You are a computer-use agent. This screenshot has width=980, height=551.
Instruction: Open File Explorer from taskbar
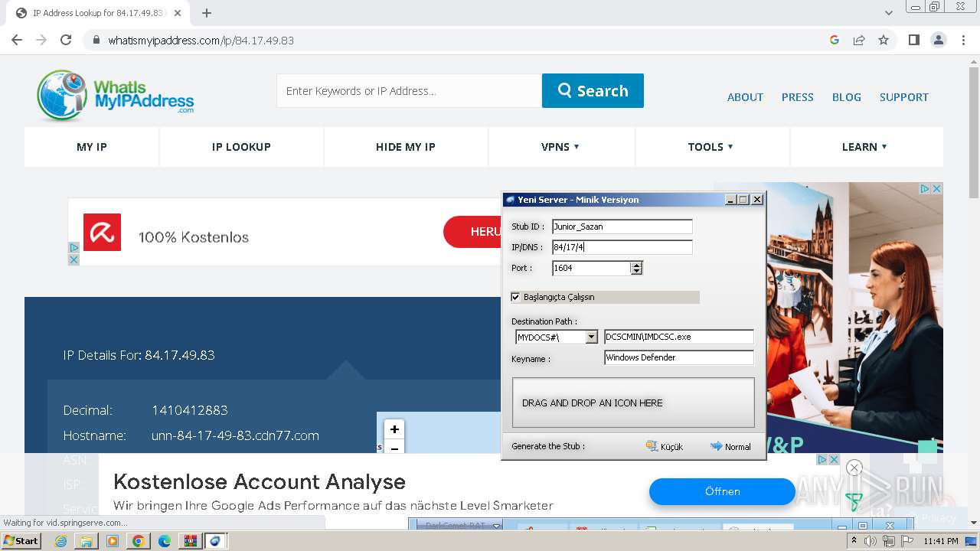coord(87,541)
